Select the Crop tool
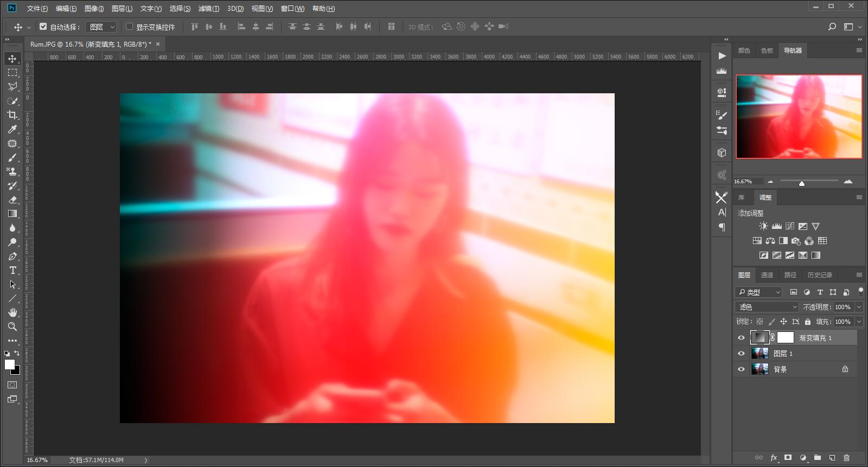 12,115
